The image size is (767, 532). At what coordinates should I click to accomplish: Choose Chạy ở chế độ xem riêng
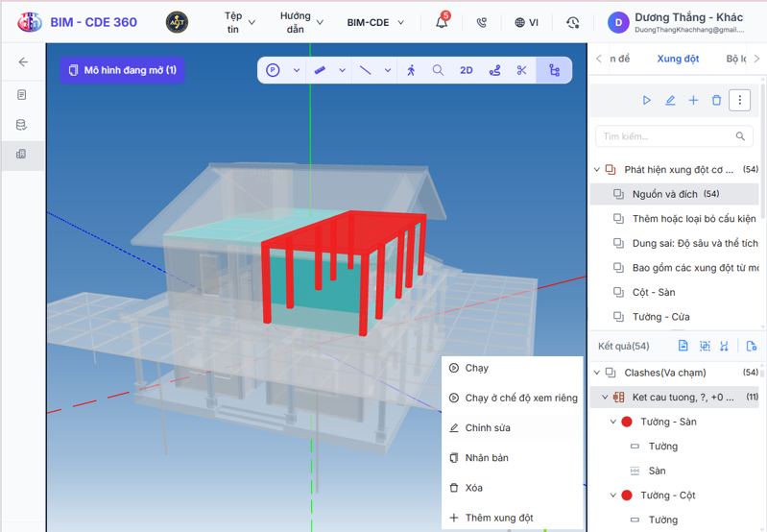click(x=513, y=398)
